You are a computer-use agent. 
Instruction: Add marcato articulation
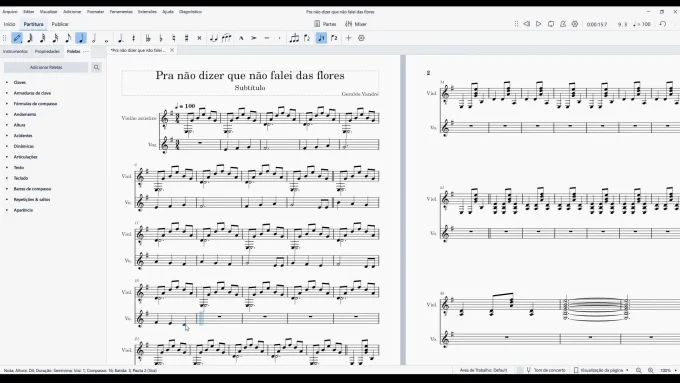241,38
